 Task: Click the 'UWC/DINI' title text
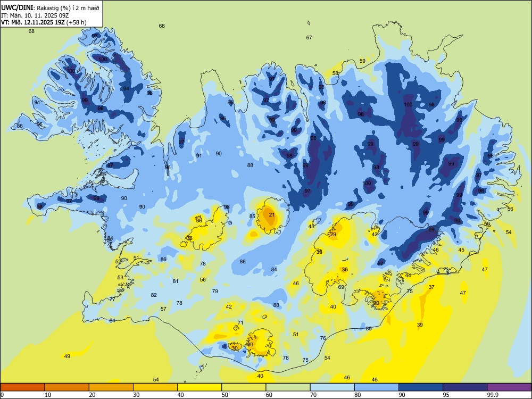pyautogui.click(x=17, y=8)
